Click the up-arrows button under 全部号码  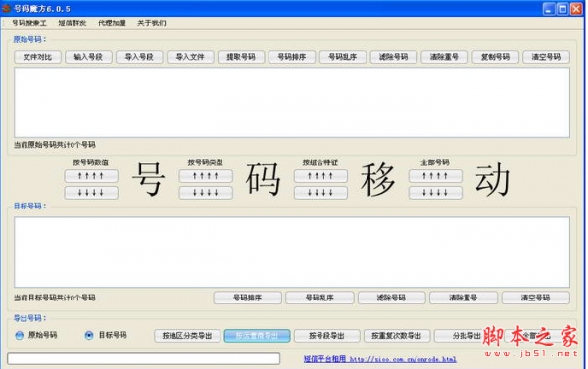coord(435,176)
